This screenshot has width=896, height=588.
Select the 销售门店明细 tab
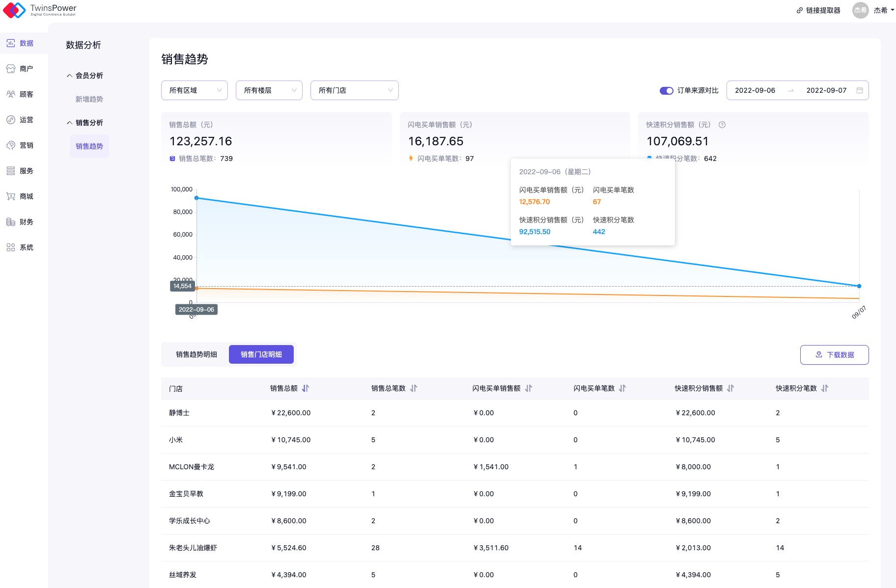click(x=261, y=354)
